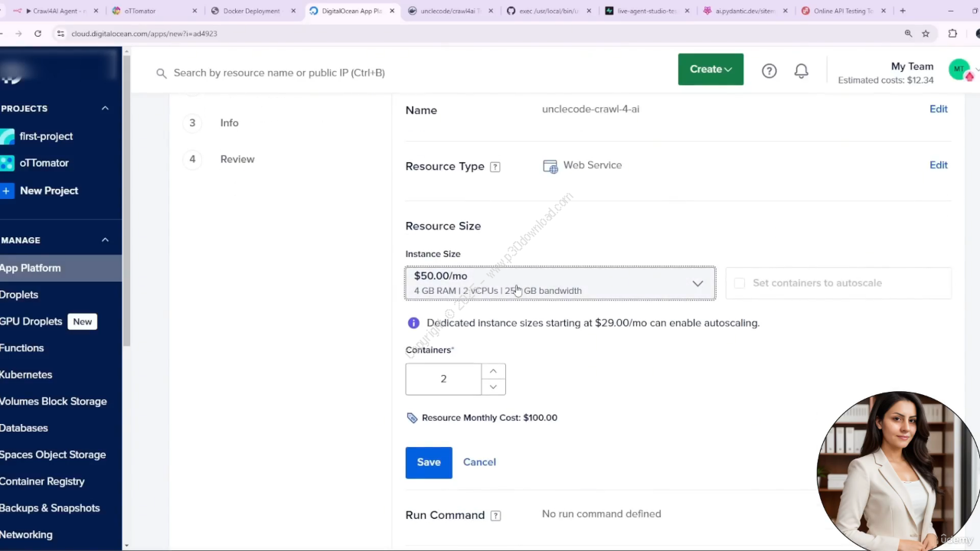The image size is (980, 551).
Task: Open the notifications bell
Action: point(801,70)
